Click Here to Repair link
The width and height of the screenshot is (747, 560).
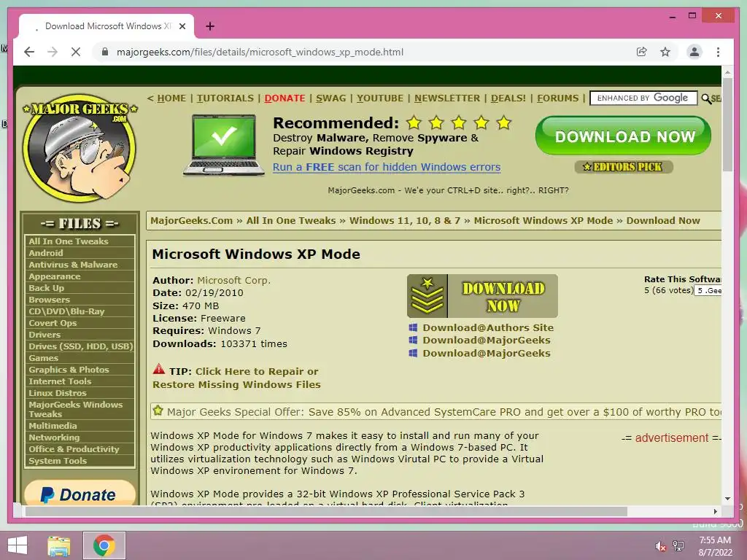coord(236,378)
